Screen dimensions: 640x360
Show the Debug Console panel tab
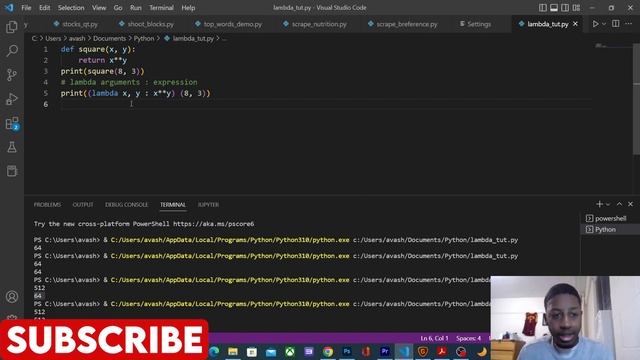[127, 204]
